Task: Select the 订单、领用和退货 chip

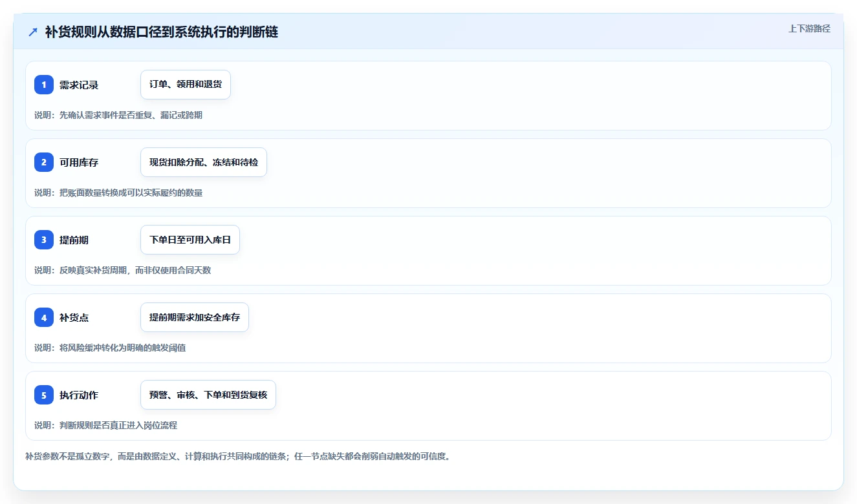Action: 186,85
